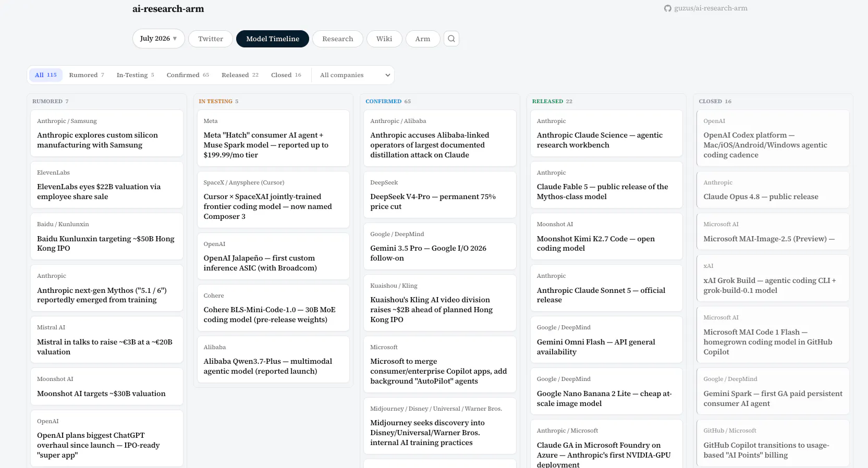The height and width of the screenshot is (468, 868).
Task: Filter by Released 22 status
Action: point(240,75)
